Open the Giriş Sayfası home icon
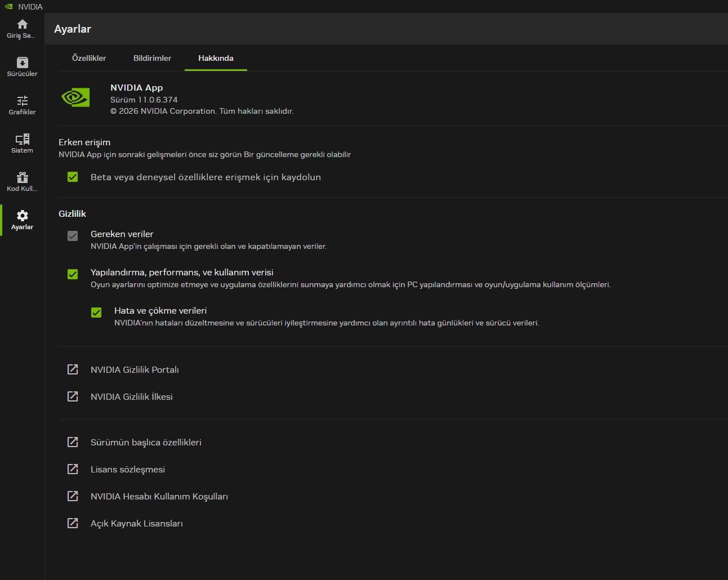Image resolution: width=728 pixels, height=580 pixels. point(23,24)
